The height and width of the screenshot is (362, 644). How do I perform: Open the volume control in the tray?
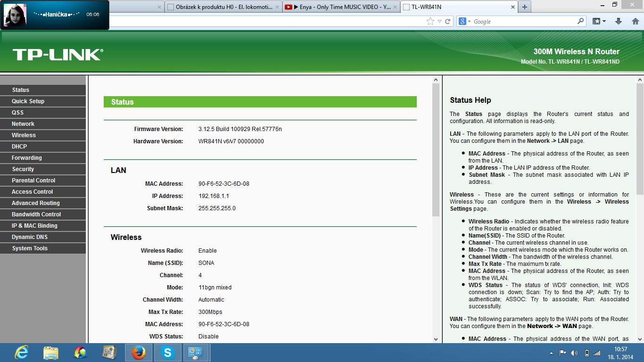click(x=574, y=353)
